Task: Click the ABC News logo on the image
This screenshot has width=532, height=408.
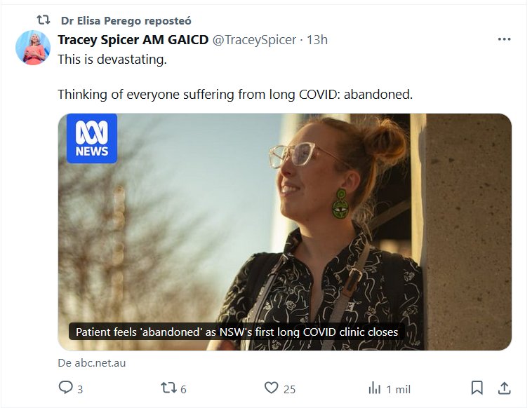Action: [92, 139]
